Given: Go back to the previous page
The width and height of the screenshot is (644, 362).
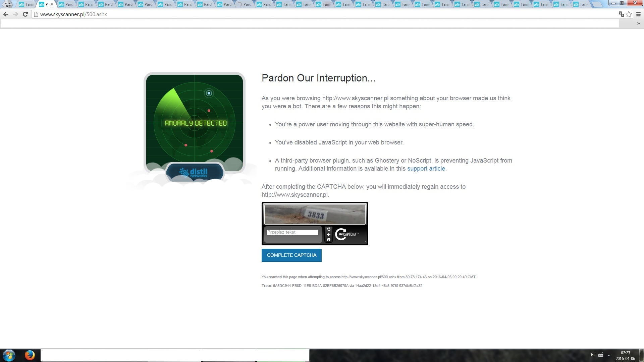Looking at the screenshot, I should click(6, 14).
